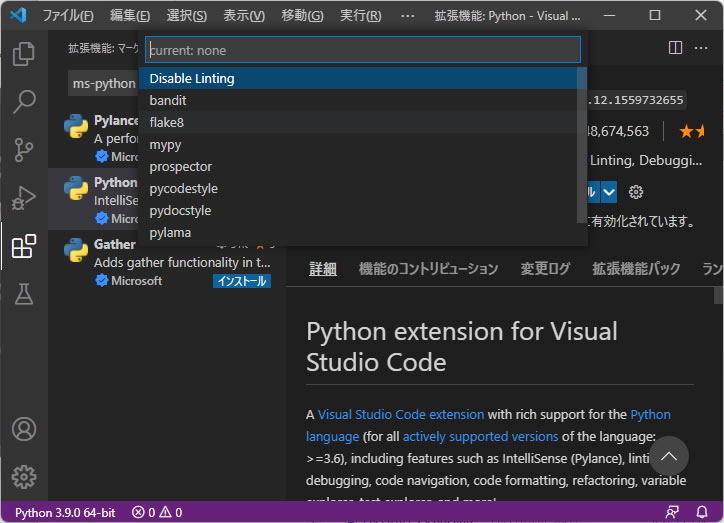Viewport: 724px width, 523px height.
Task: Select flake8 from the linter list
Action: (x=167, y=122)
